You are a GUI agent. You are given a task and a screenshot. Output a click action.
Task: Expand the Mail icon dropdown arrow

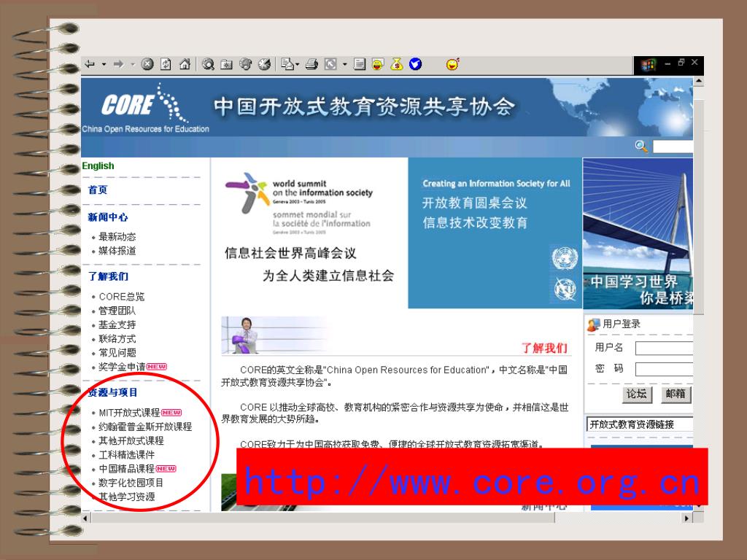tap(298, 64)
